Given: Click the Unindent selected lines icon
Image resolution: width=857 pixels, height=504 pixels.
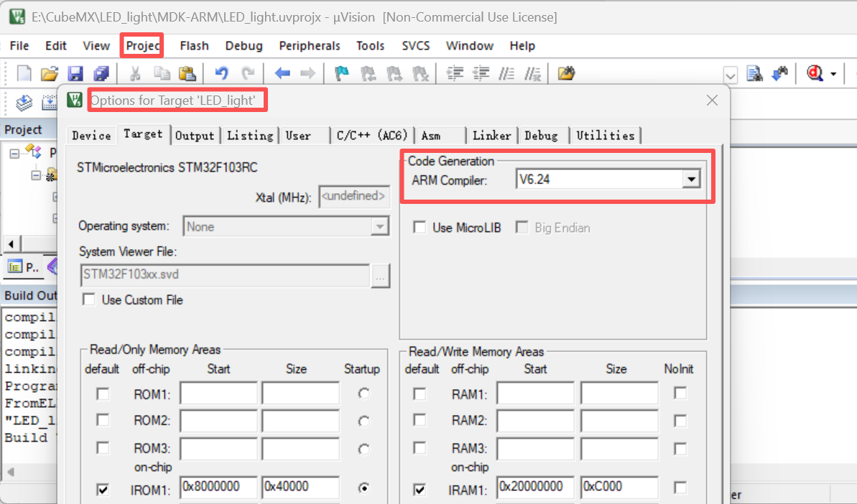Looking at the screenshot, I should (481, 73).
